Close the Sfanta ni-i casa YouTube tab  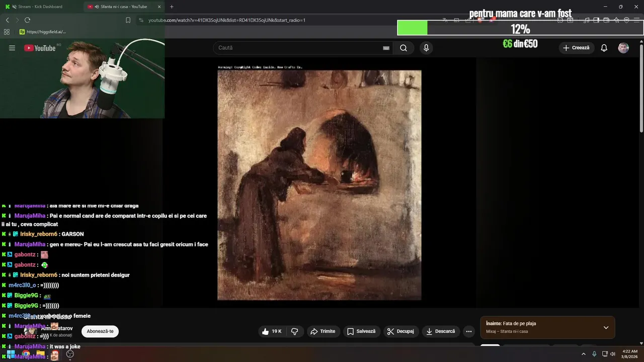coord(159,7)
